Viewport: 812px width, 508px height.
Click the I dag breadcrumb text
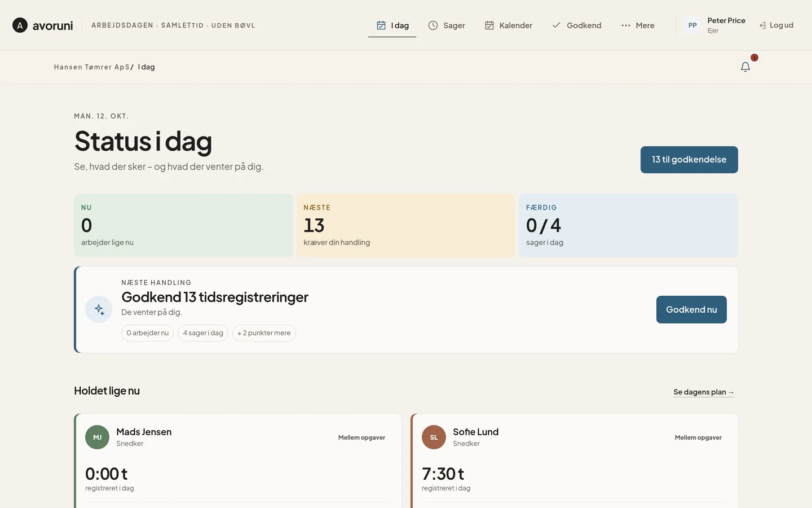pyautogui.click(x=147, y=67)
